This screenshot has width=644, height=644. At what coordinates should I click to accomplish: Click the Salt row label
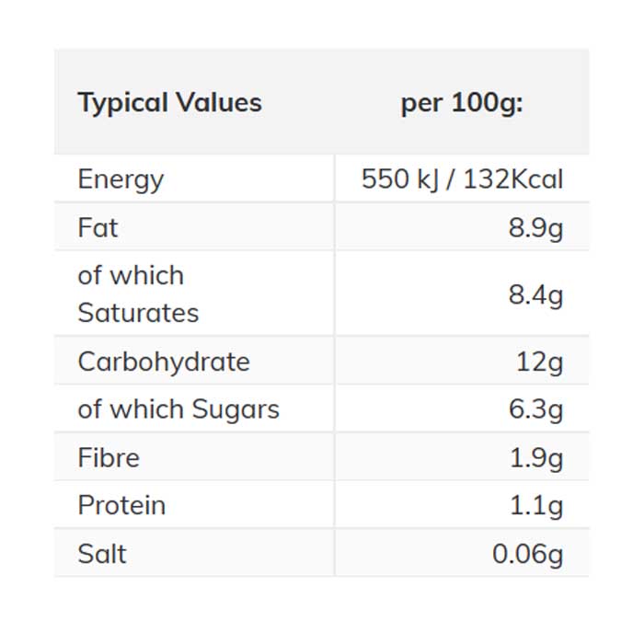point(102,554)
